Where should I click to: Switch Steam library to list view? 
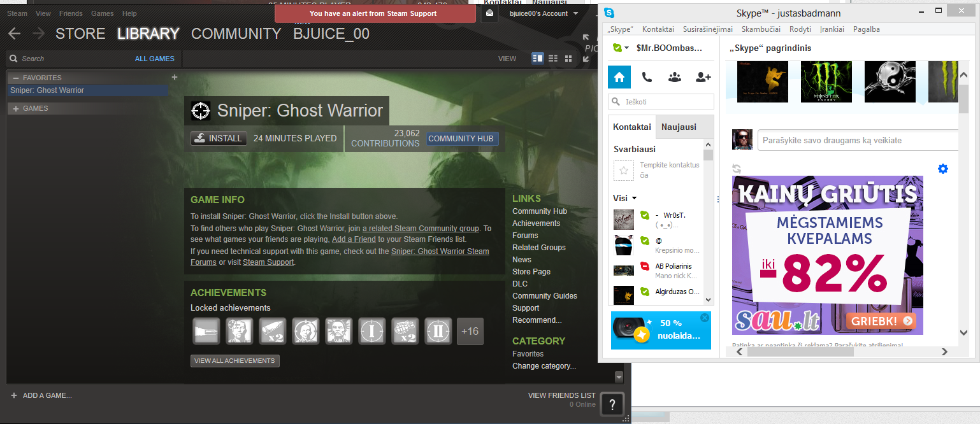point(553,59)
